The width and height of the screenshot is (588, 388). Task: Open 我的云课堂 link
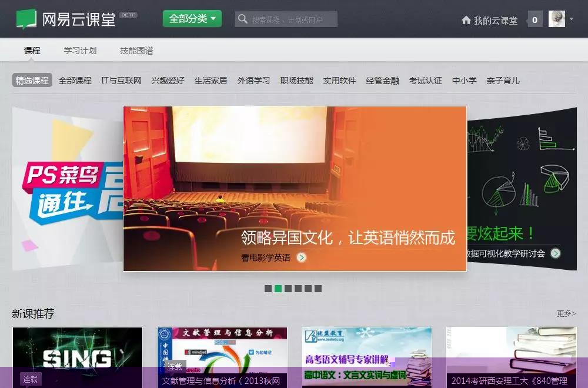pos(495,20)
